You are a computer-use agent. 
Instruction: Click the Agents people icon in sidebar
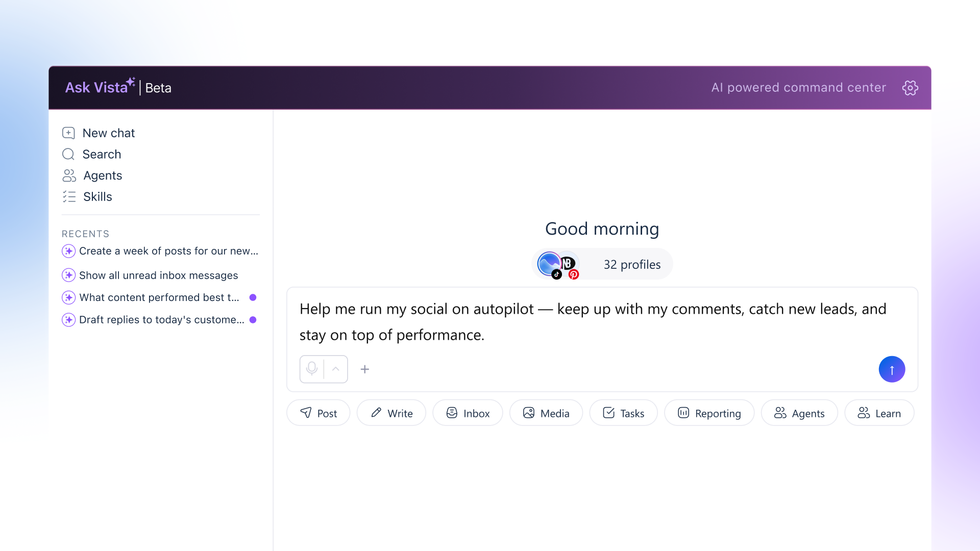(69, 176)
